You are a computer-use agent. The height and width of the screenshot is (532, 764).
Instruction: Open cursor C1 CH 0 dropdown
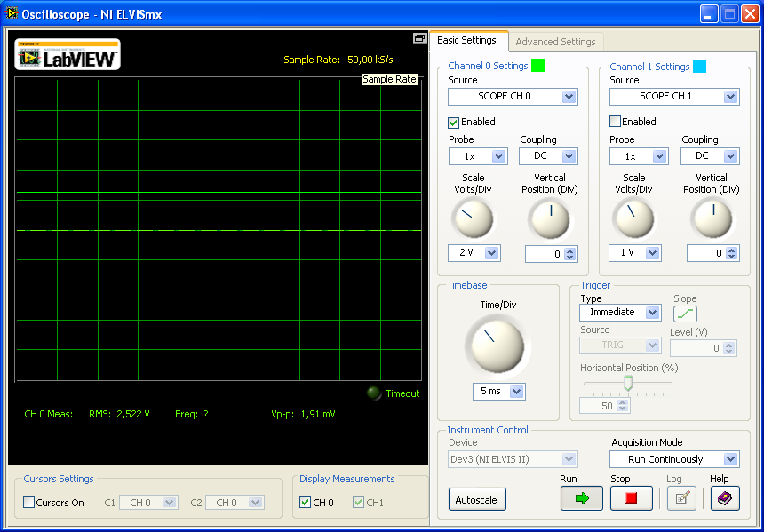[x=148, y=503]
